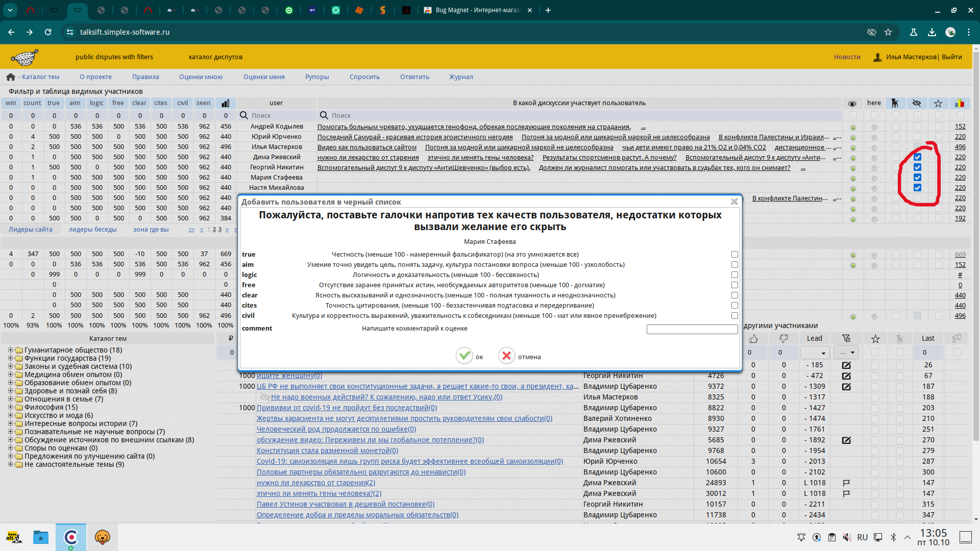This screenshot has width=980, height=551.
Task: Expand the Философия (15) folder
Action: point(10,407)
